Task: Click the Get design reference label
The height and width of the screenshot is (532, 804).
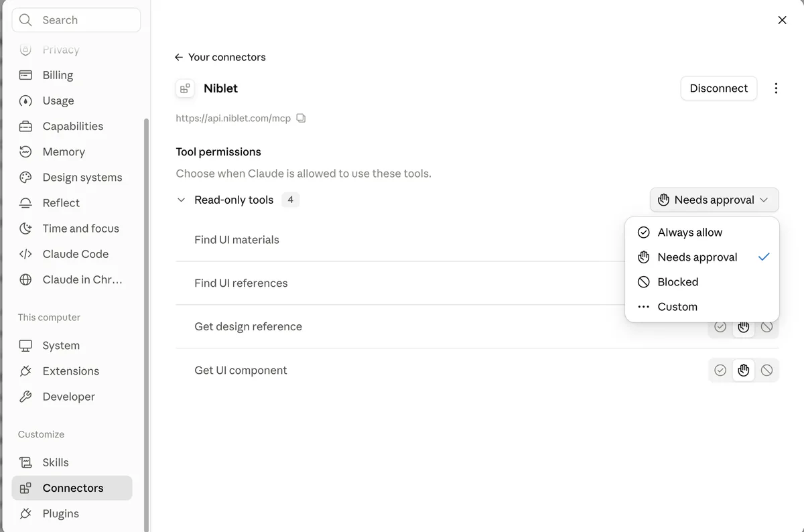Action: click(x=248, y=326)
